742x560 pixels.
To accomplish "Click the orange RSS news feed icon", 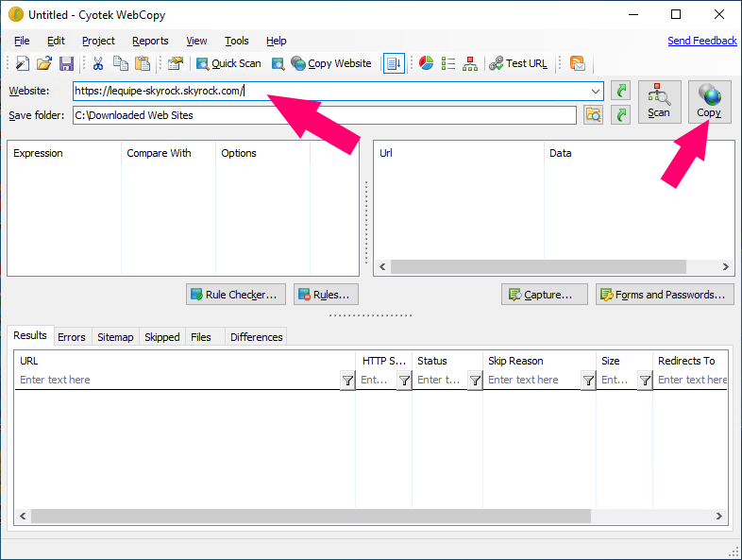I will click(x=578, y=63).
